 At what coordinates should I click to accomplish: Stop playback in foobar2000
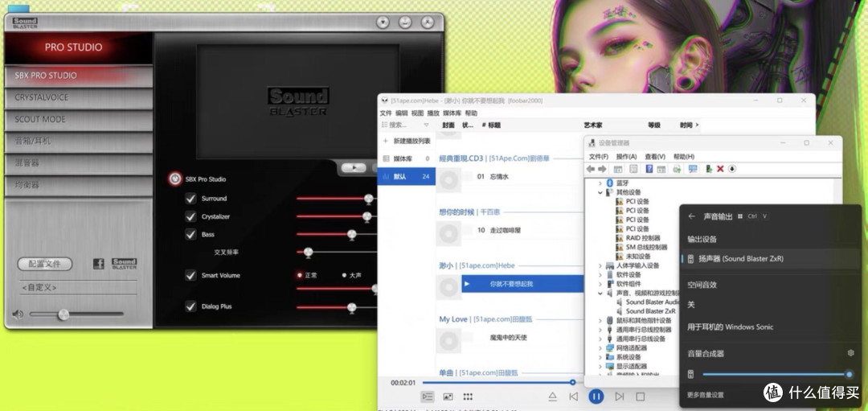(641, 397)
